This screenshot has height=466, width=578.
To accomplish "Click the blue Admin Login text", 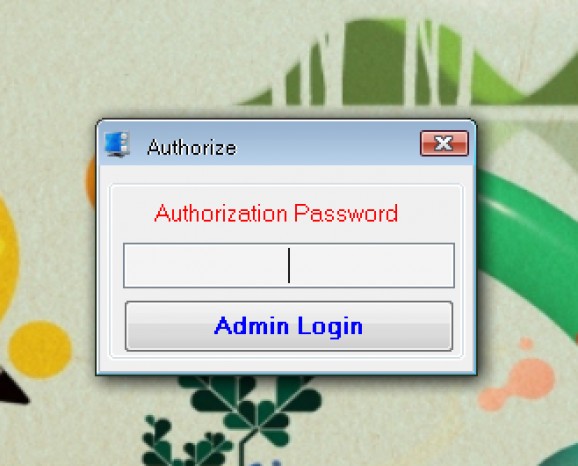I will pos(289,327).
